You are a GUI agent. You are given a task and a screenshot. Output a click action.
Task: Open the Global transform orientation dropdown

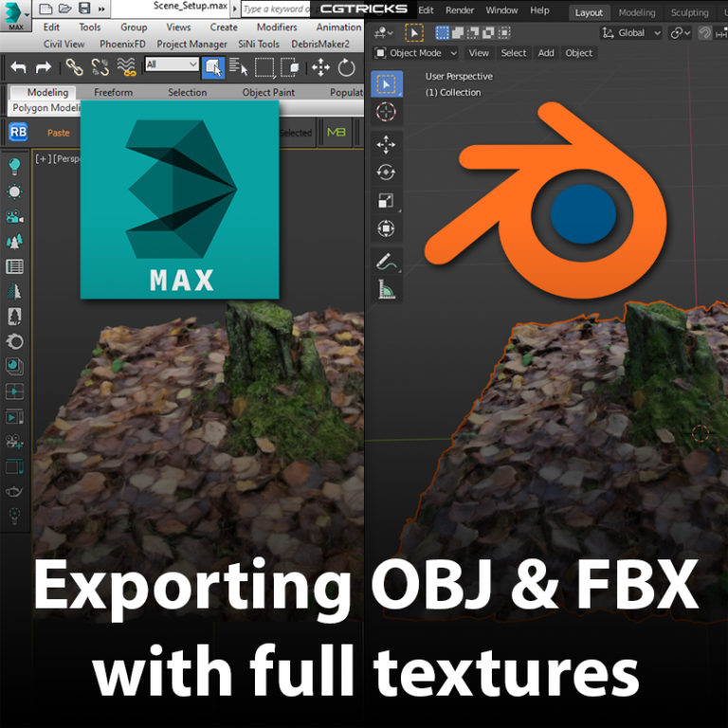coord(632,32)
